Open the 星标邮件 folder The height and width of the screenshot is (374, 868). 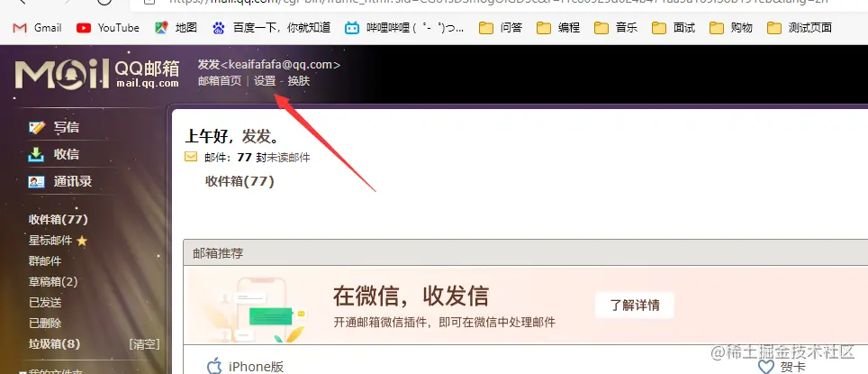click(x=50, y=241)
